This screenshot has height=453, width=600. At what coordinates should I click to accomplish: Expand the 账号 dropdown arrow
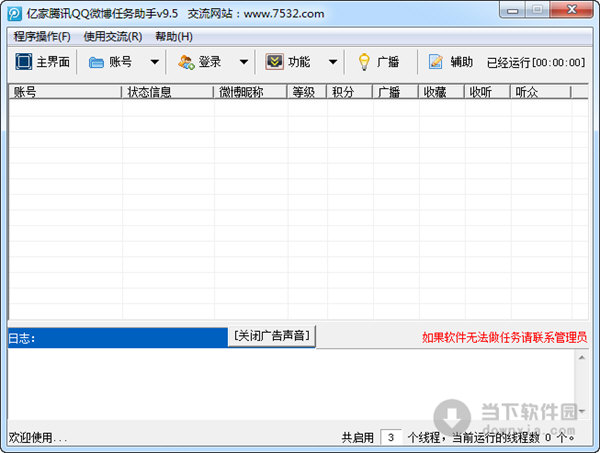pos(155,62)
